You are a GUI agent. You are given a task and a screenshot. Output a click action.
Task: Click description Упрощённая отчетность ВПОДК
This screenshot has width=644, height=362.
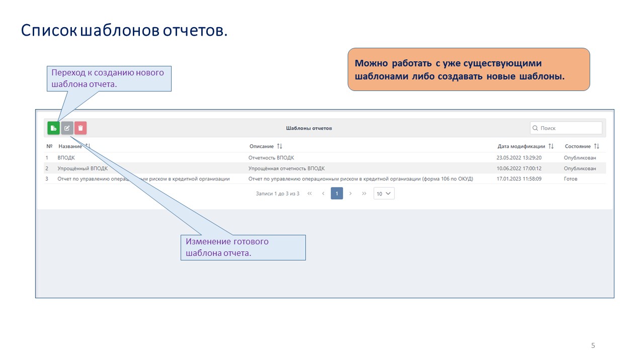pos(286,168)
